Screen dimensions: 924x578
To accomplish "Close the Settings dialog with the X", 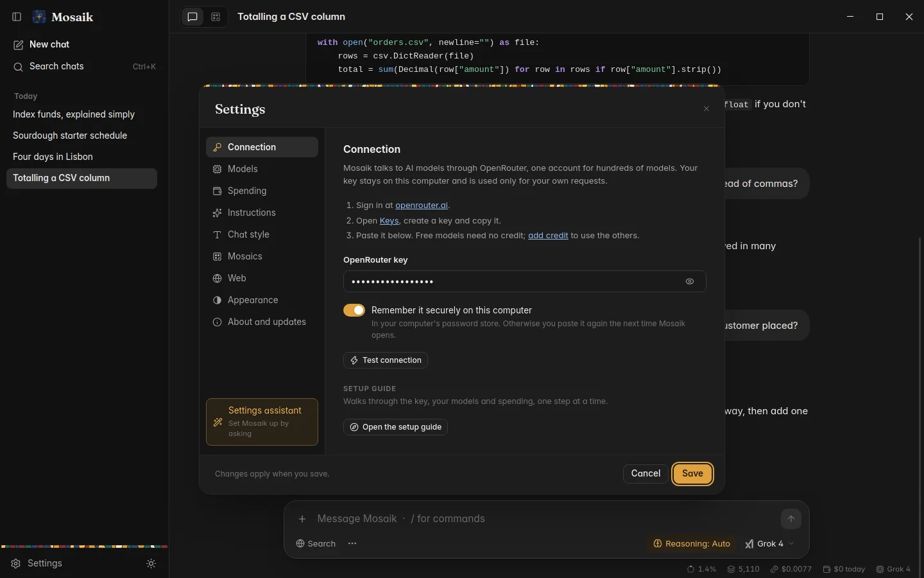I will pos(706,109).
